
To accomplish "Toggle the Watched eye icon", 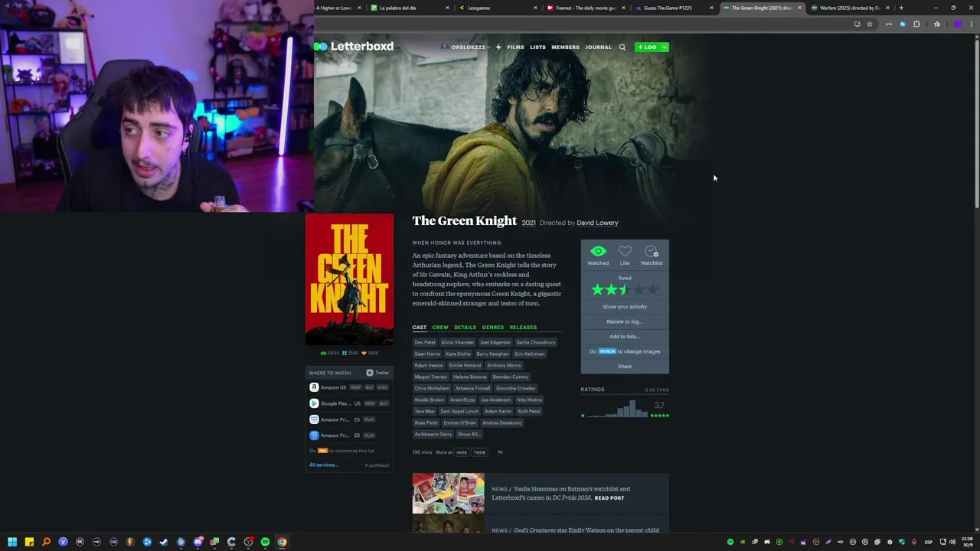I will point(598,251).
